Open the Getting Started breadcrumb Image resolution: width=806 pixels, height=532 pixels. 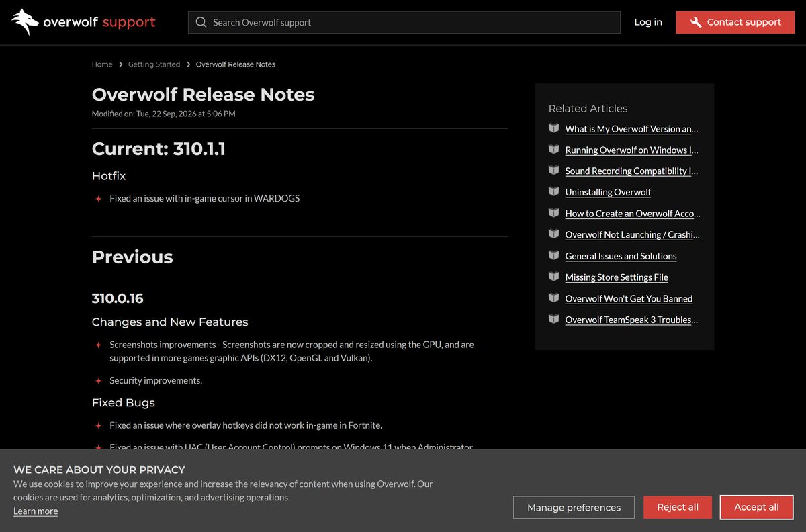(x=154, y=64)
